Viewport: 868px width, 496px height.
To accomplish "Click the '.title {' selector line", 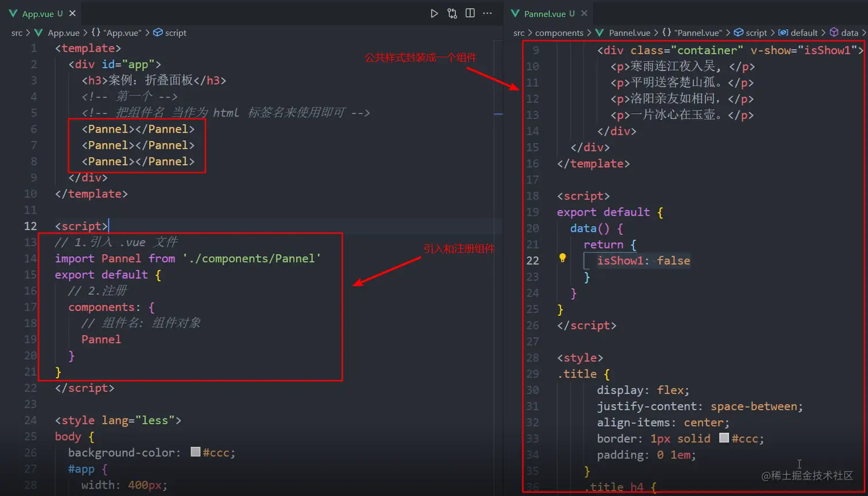I will tap(583, 374).
